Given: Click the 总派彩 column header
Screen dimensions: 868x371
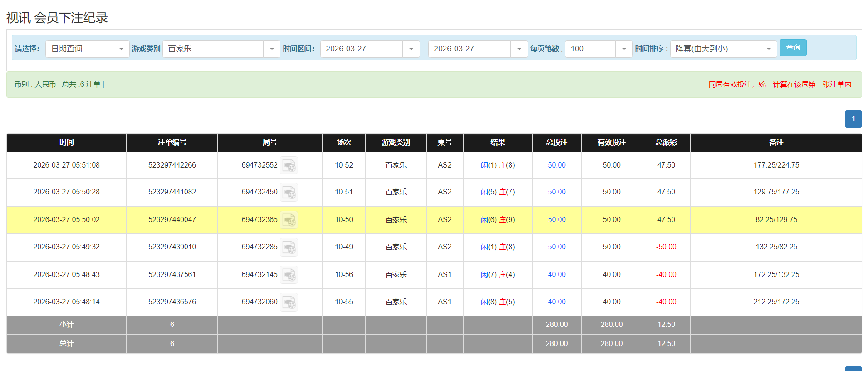Looking at the screenshot, I should click(666, 143).
